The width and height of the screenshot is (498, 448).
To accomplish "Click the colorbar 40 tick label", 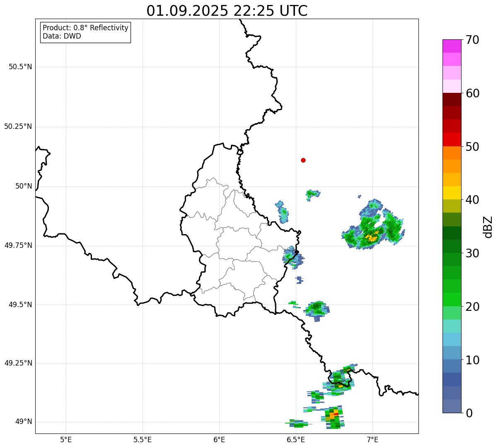I will click(x=472, y=200).
